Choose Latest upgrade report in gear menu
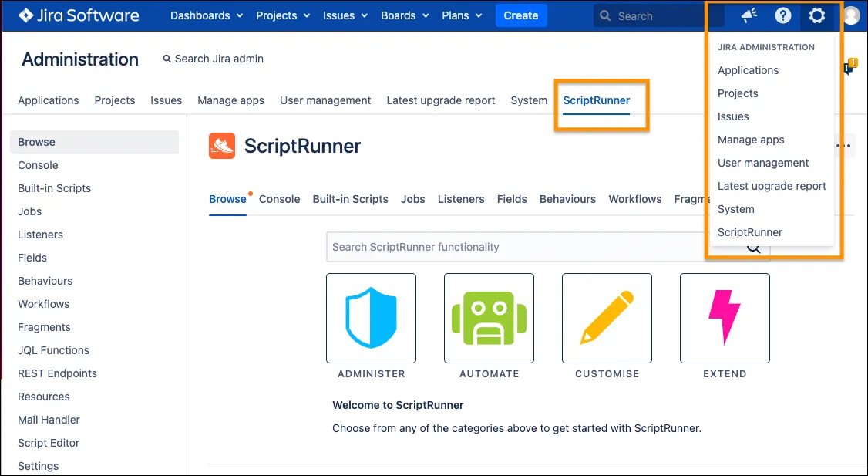This screenshot has width=868, height=476. tap(772, 186)
